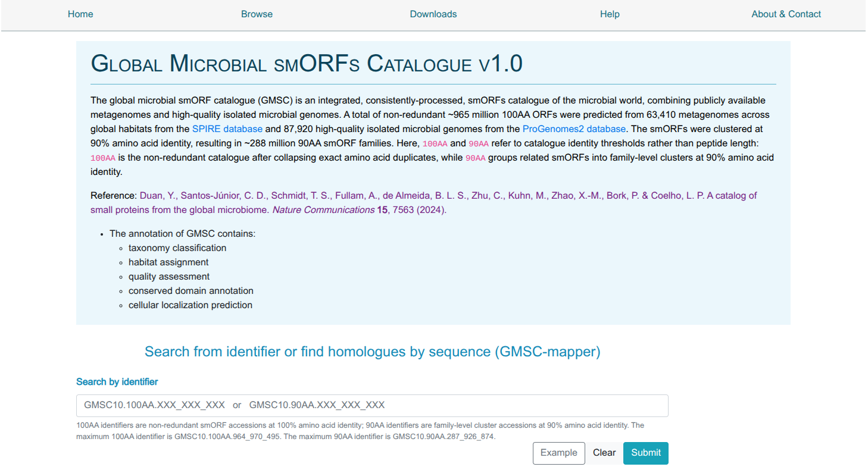Go to the Downloads section
The image size is (868, 470).
433,14
